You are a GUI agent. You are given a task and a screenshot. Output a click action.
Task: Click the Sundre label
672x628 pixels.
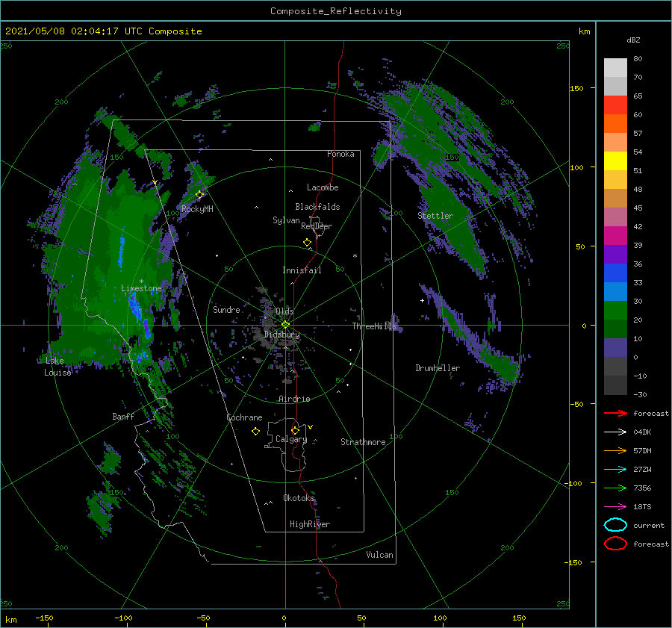click(x=226, y=309)
